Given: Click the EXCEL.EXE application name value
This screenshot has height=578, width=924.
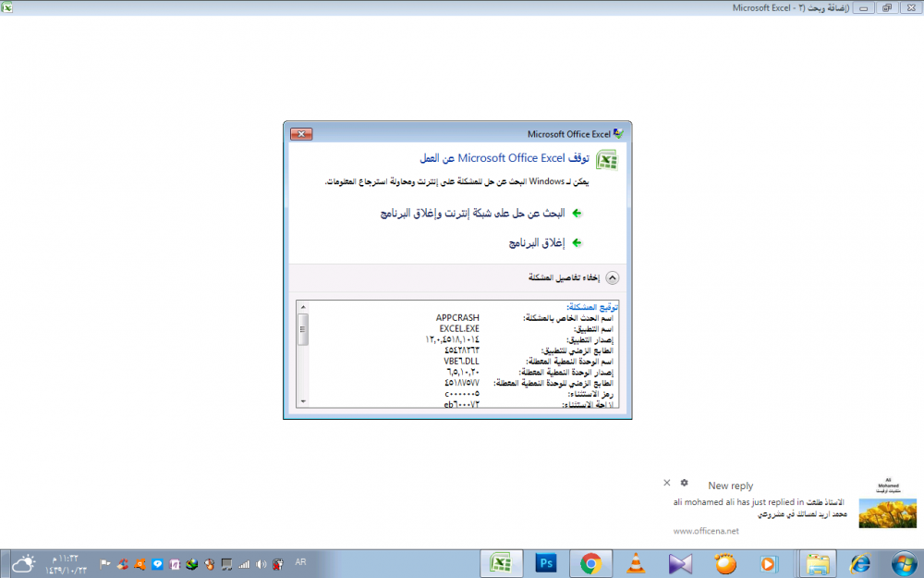Looking at the screenshot, I should pos(459,328).
